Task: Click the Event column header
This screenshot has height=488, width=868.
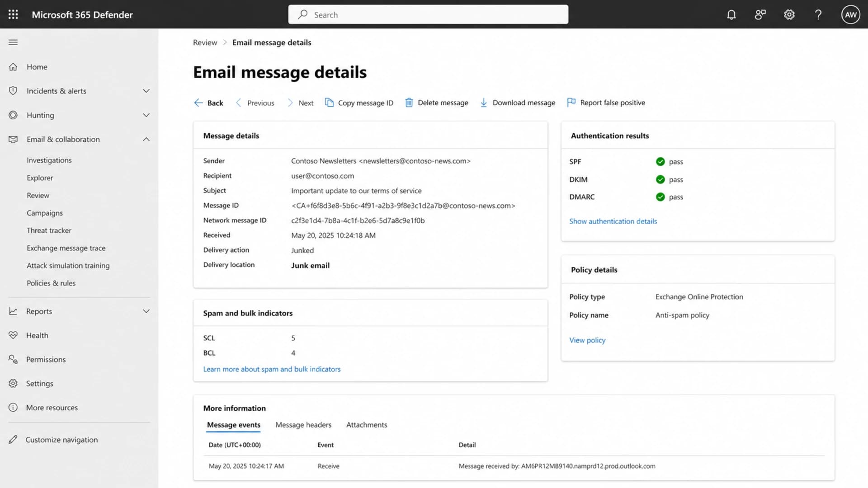Action: pyautogui.click(x=325, y=445)
